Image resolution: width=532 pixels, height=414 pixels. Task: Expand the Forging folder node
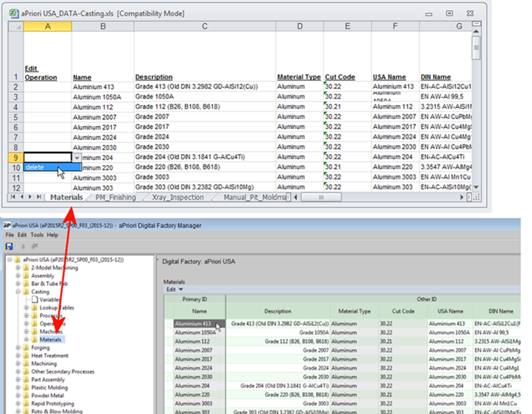point(18,347)
